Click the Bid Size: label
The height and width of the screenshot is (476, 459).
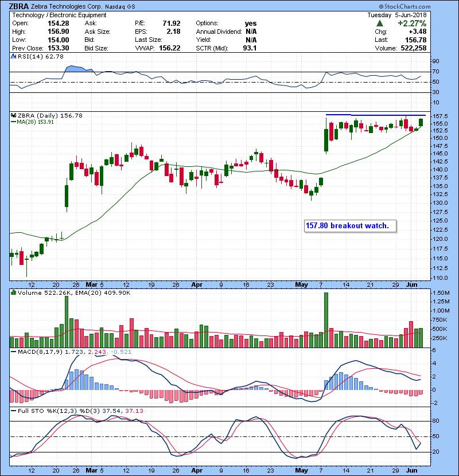tap(96, 48)
